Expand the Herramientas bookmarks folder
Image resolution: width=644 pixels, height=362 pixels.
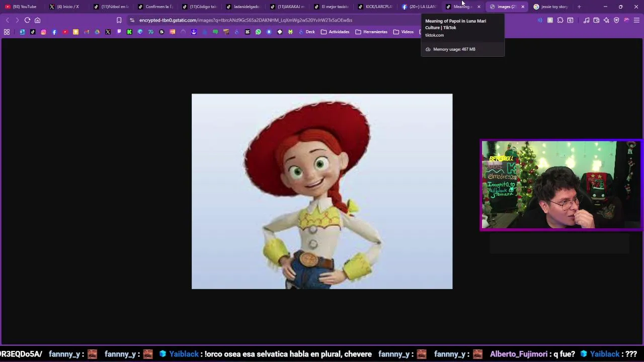pos(371,32)
